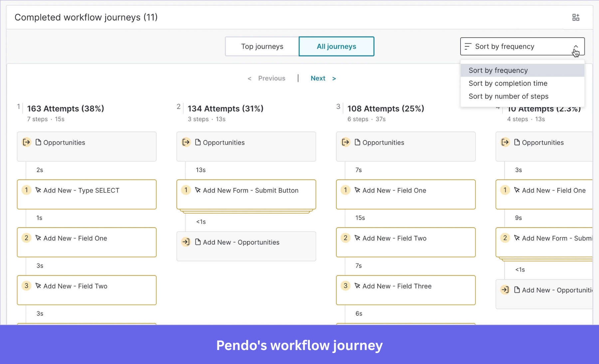599x364 pixels.
Task: Choose Sort by frequency in the menu
Action: 522,71
